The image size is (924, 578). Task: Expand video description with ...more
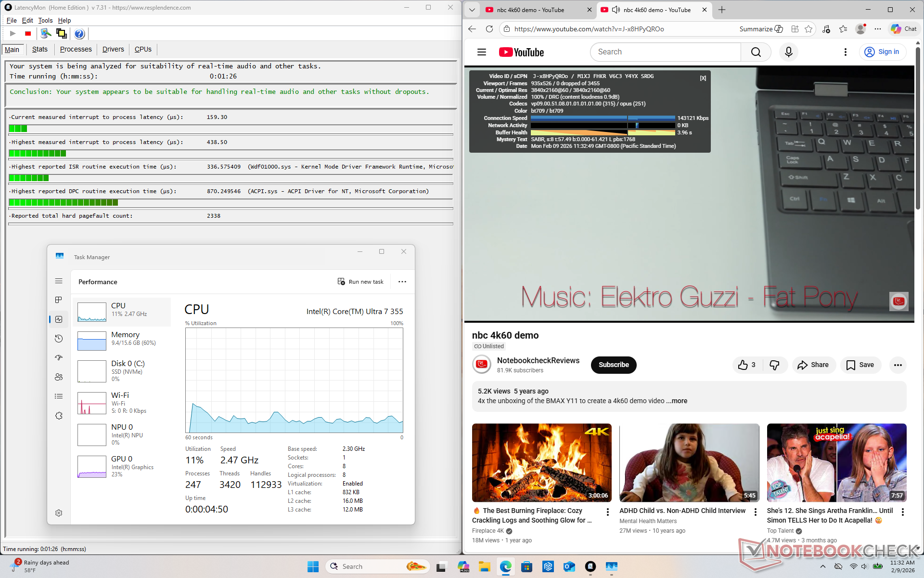(x=677, y=401)
